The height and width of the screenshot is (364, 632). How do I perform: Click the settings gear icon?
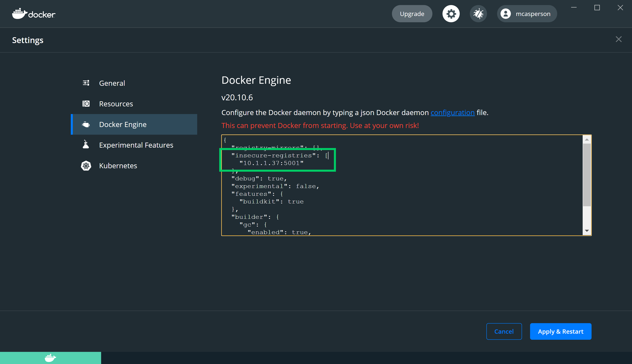click(x=451, y=14)
